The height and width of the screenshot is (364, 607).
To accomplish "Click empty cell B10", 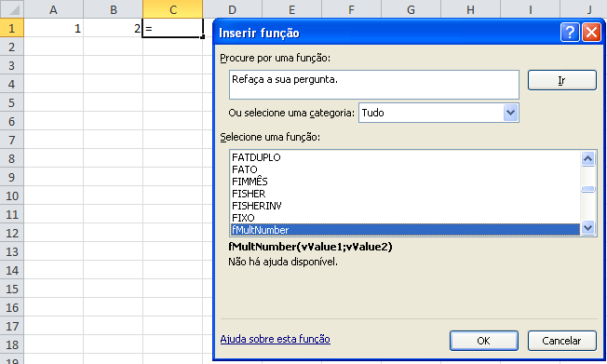I will pyautogui.click(x=113, y=195).
